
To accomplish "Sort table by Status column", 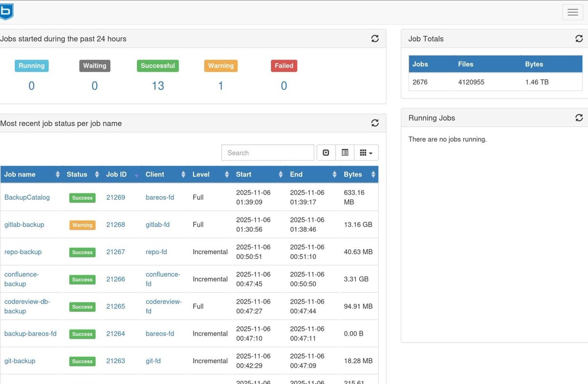I will tap(82, 174).
